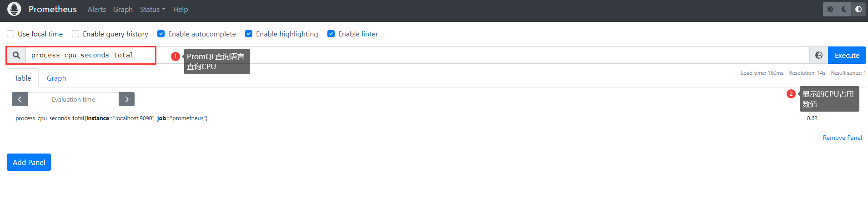Turn off Enable linter
Image resolution: width=868 pixels, height=200 pixels.
click(x=331, y=34)
